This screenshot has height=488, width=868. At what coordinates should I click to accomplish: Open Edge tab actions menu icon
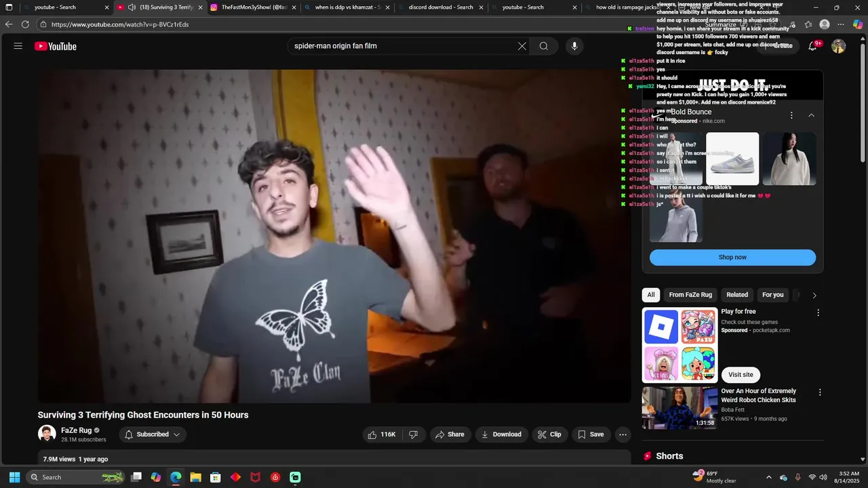(9, 7)
